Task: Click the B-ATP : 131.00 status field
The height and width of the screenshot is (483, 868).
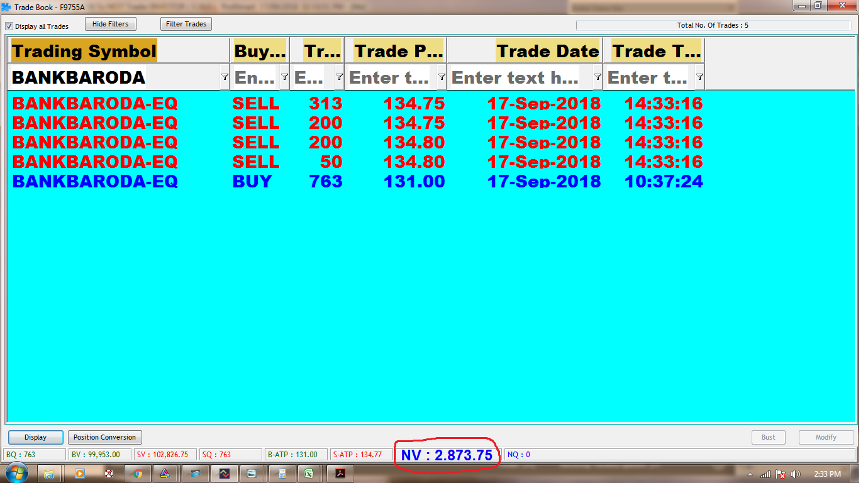Action: (x=296, y=454)
